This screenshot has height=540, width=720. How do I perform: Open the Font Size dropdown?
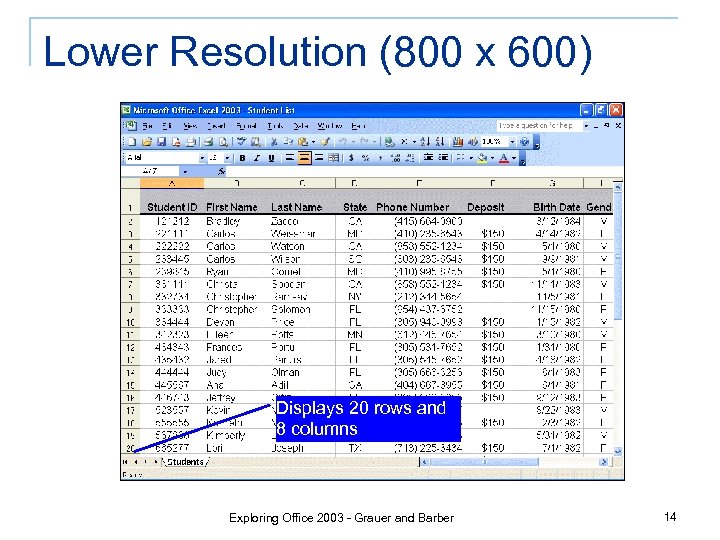click(227, 158)
